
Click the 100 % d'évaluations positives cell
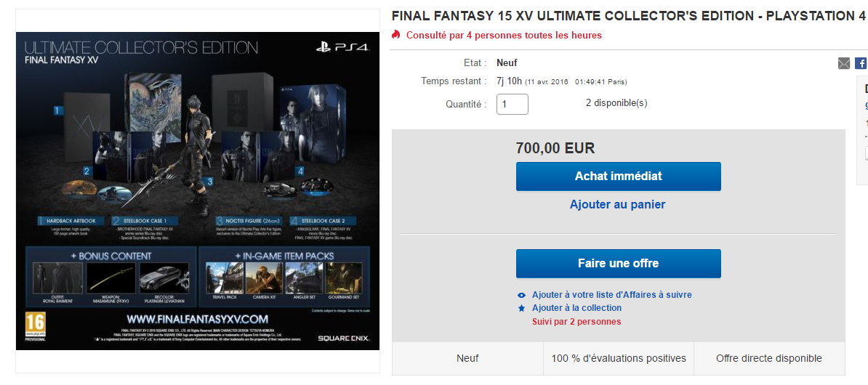(619, 358)
